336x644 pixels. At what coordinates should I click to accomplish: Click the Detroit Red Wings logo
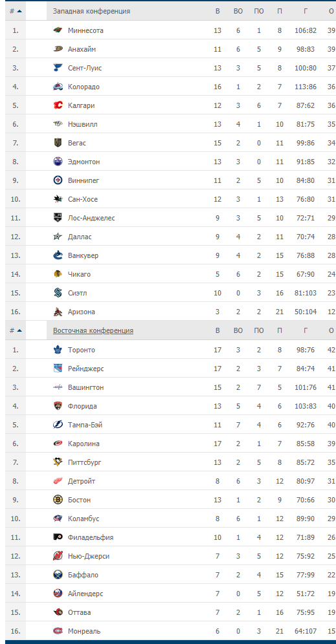[x=58, y=481]
